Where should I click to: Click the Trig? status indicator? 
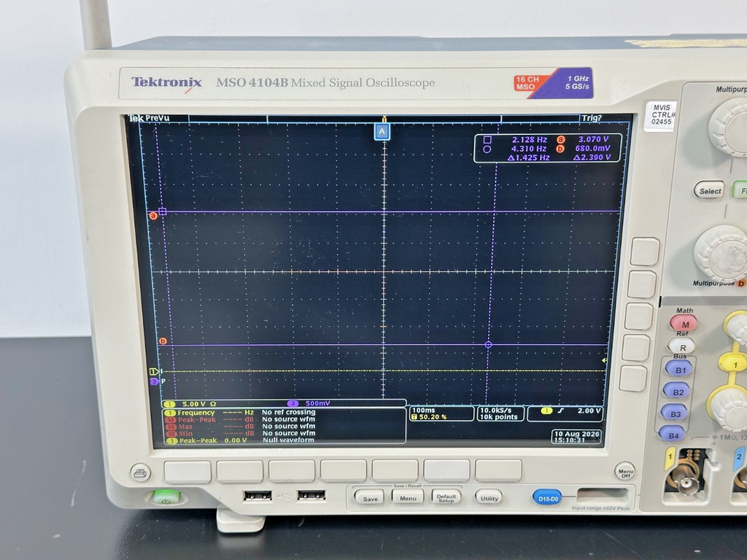pos(591,117)
